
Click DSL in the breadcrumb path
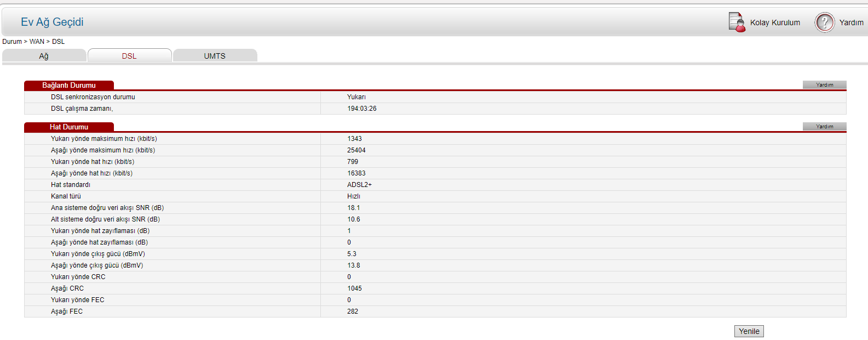point(58,42)
